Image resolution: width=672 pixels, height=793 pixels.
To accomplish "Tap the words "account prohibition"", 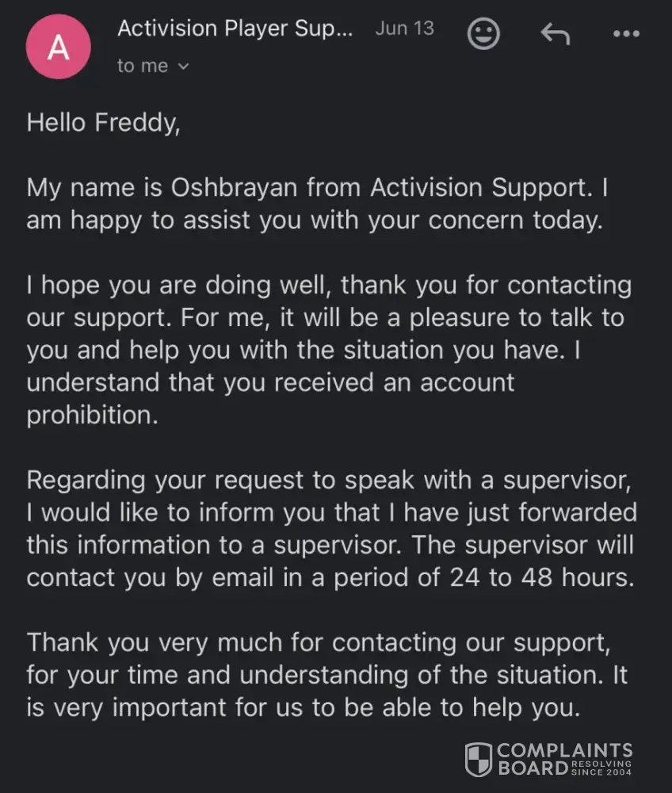I will coord(271,398).
